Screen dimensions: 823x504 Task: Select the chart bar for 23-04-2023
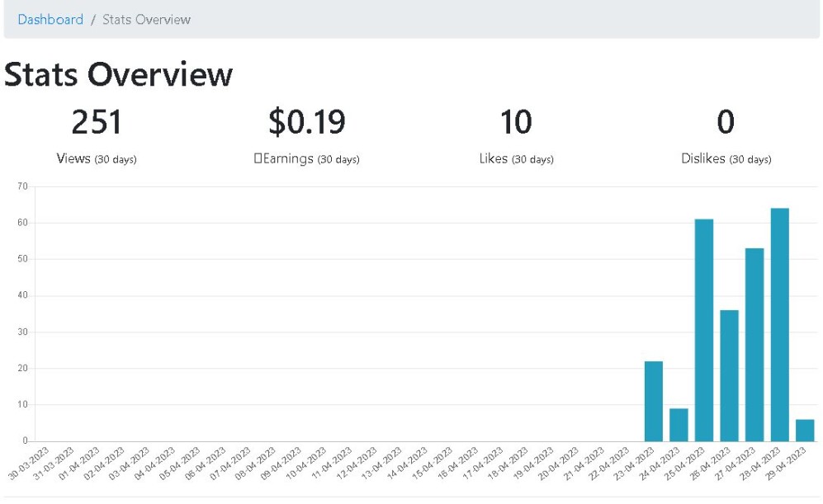point(654,401)
